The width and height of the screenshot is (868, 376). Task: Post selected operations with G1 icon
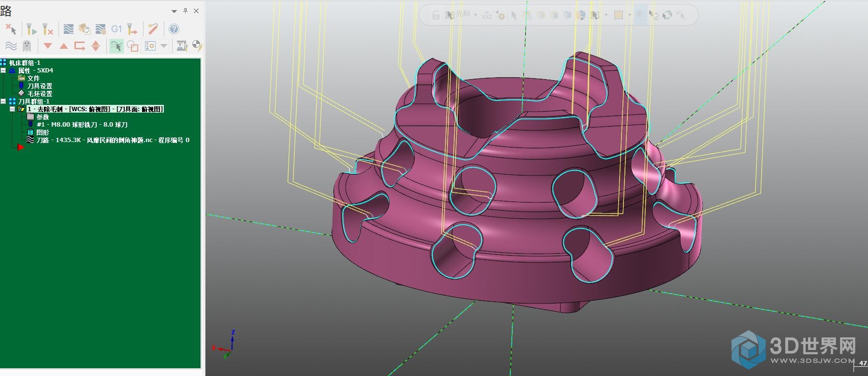click(116, 29)
